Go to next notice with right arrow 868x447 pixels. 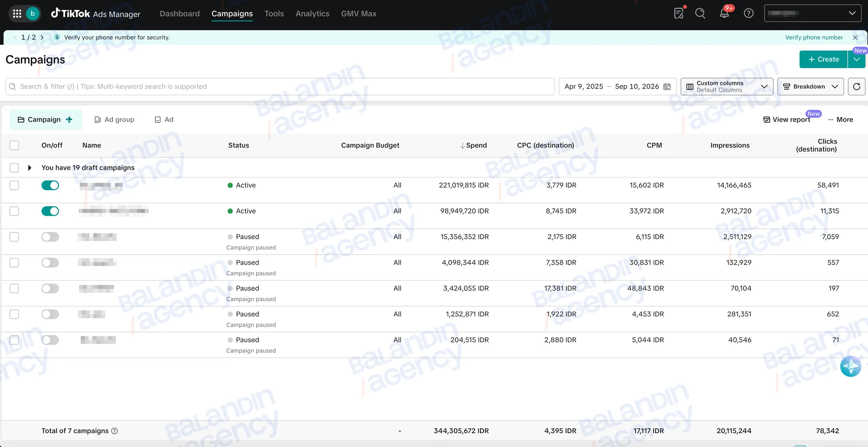click(x=42, y=37)
